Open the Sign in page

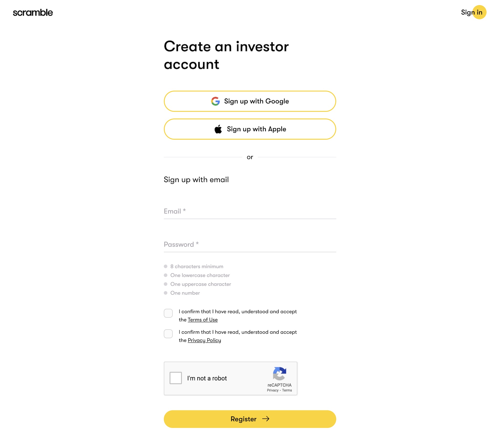[472, 12]
